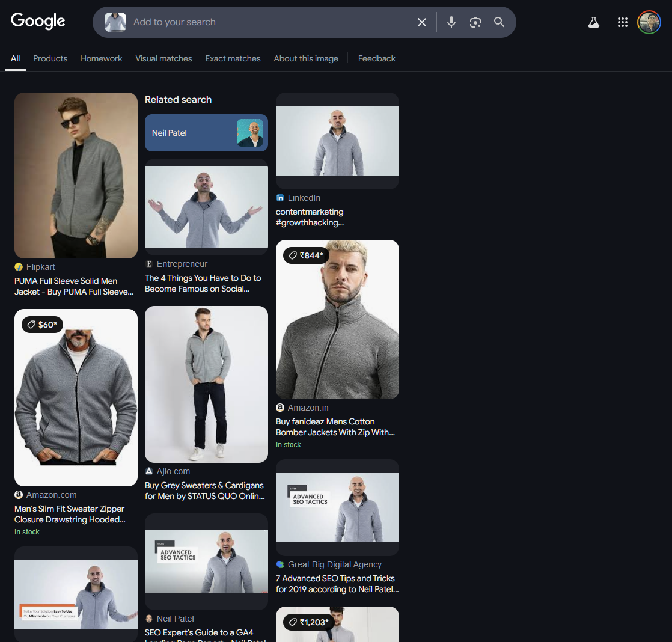Open '7 Advanced SEO Tips and Tricks' link
This screenshot has height=642, width=672.
pos(337,584)
